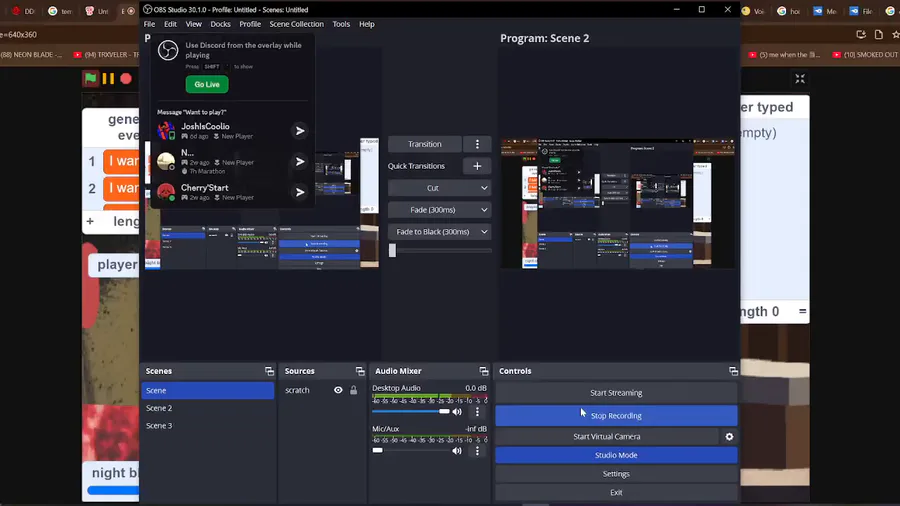Screen dimensions: 900x506
Task: Open Desktop Audio three-dot options
Action: click(x=477, y=411)
